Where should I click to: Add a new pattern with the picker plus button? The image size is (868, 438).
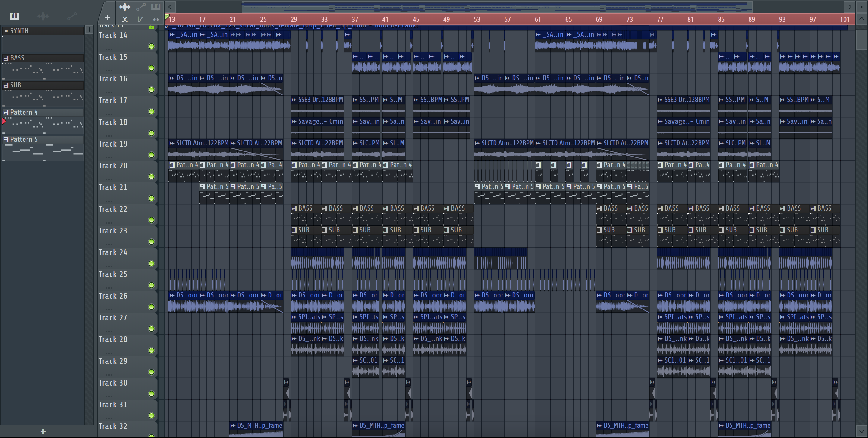pos(43,432)
